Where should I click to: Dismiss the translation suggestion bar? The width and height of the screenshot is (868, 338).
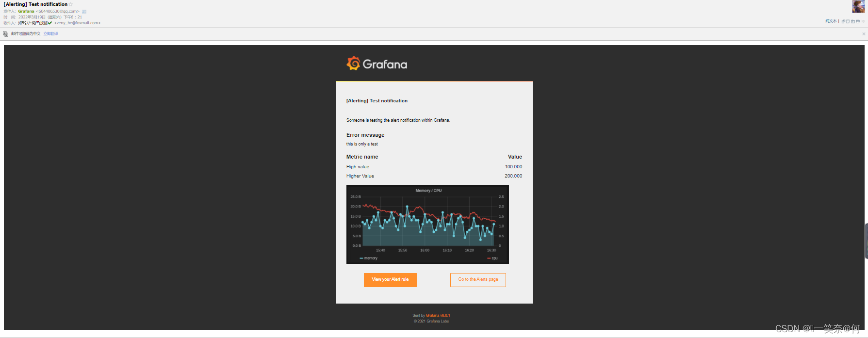(x=864, y=34)
